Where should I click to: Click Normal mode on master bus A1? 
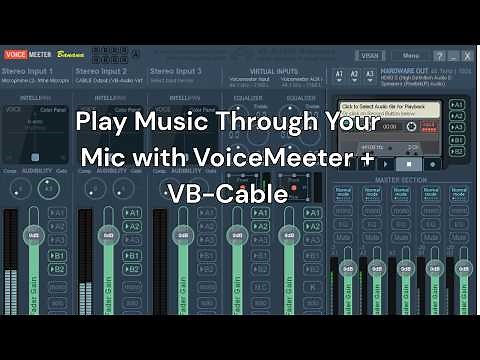click(x=343, y=194)
